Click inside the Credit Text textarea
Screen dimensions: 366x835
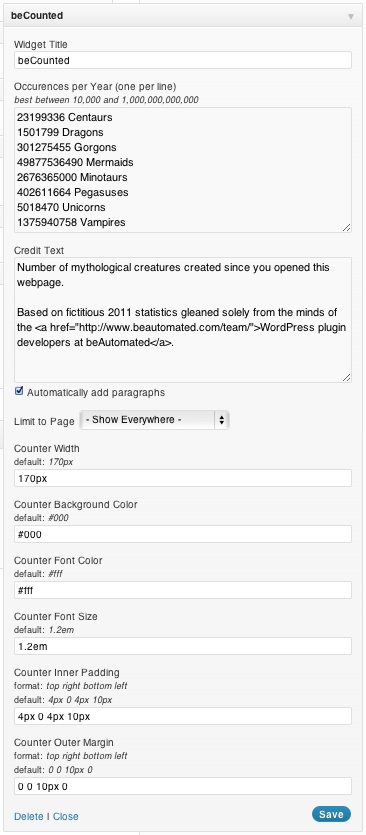[x=183, y=320]
